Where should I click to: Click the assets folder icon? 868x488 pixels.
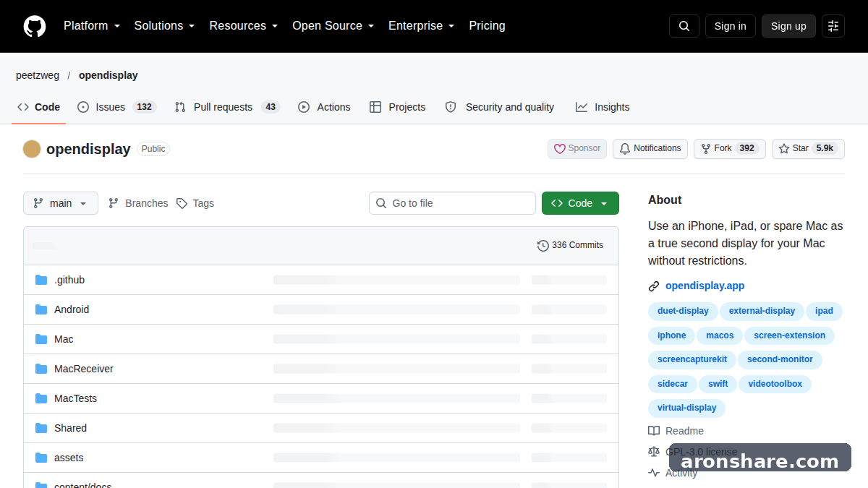41,458
